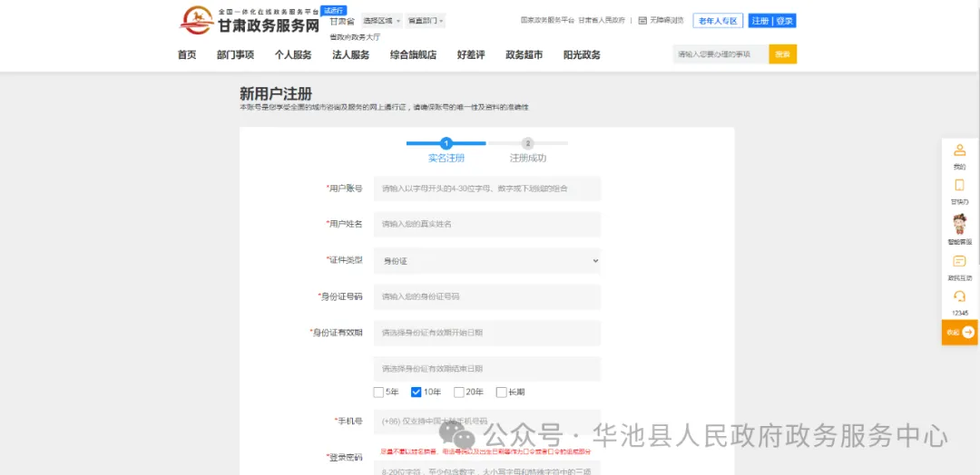980x475 pixels.
Task: Open the 智能客服 mascot icon
Action: point(959,224)
